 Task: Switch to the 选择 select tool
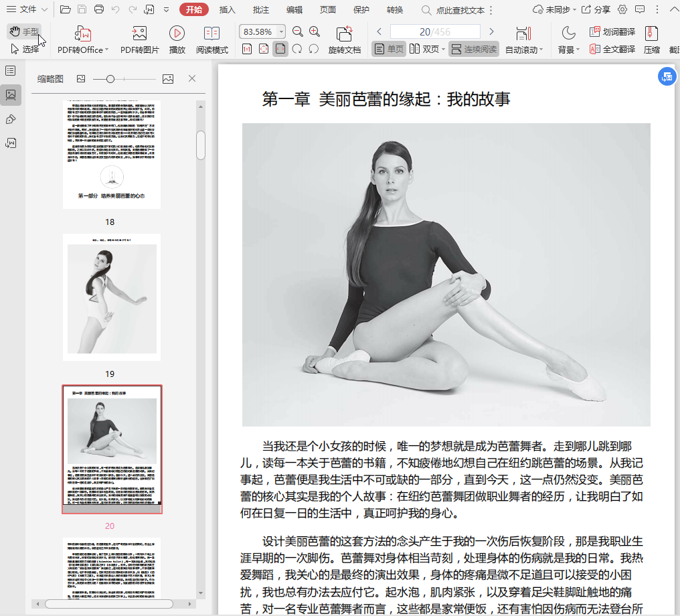tap(25, 49)
